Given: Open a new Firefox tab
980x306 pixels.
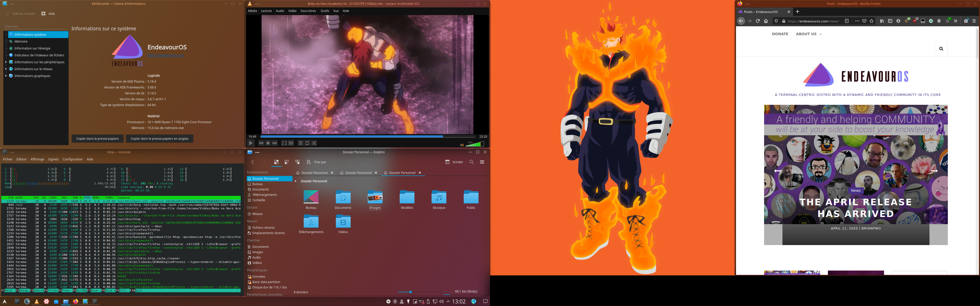Looking at the screenshot, I should point(798,12).
